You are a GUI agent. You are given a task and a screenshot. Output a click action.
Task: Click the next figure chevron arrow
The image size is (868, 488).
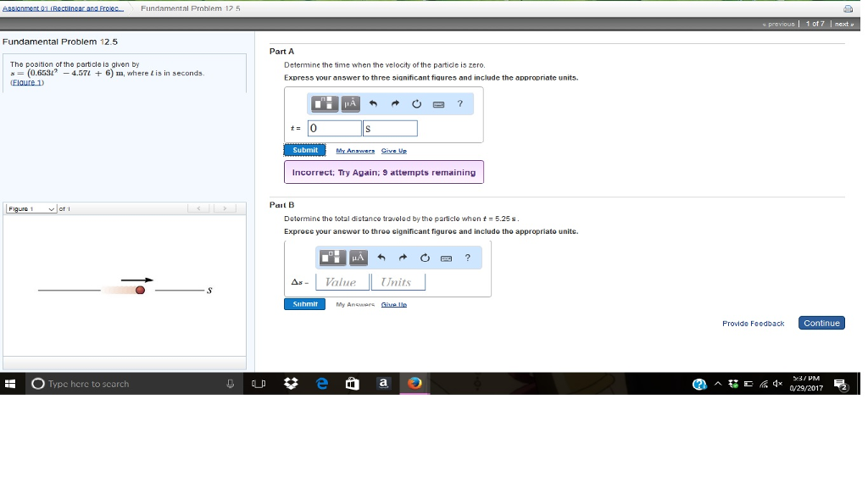coord(225,208)
